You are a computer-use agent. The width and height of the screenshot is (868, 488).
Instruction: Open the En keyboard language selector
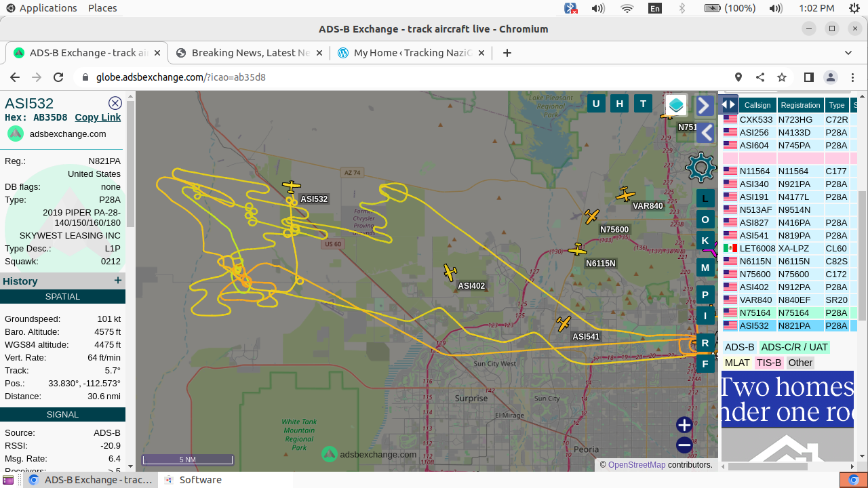click(655, 8)
